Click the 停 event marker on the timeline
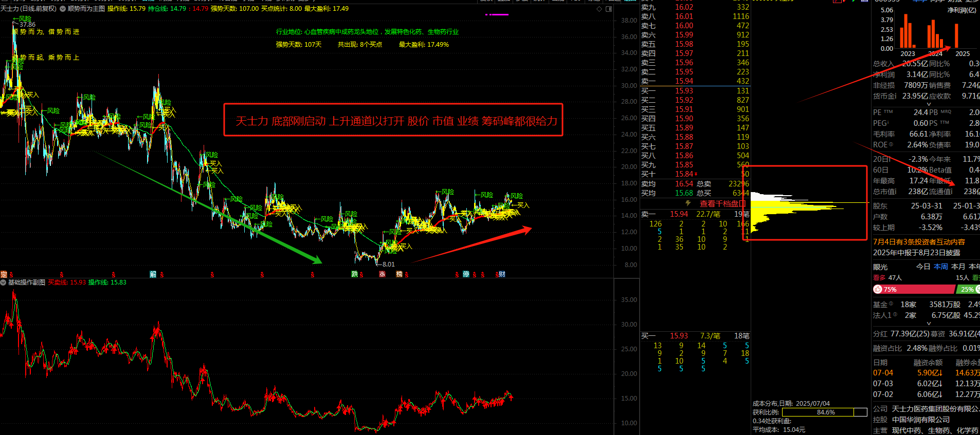 coord(466,274)
